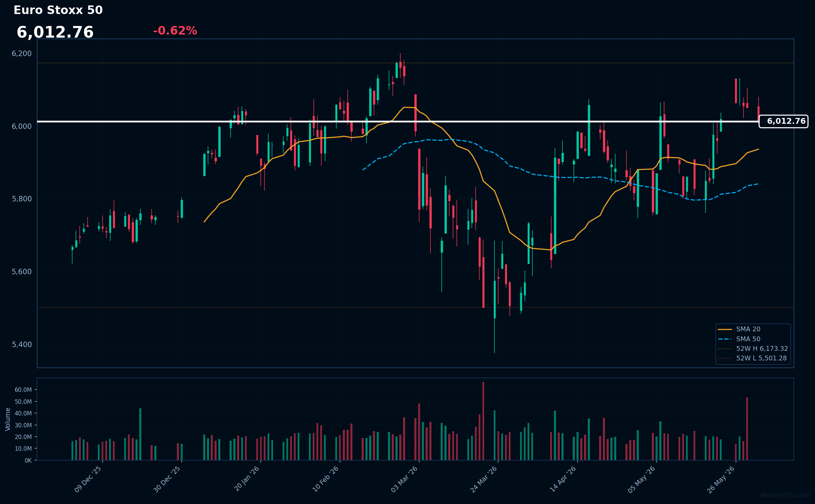
Task: Click the 0K volume axis label
Action: click(x=28, y=461)
